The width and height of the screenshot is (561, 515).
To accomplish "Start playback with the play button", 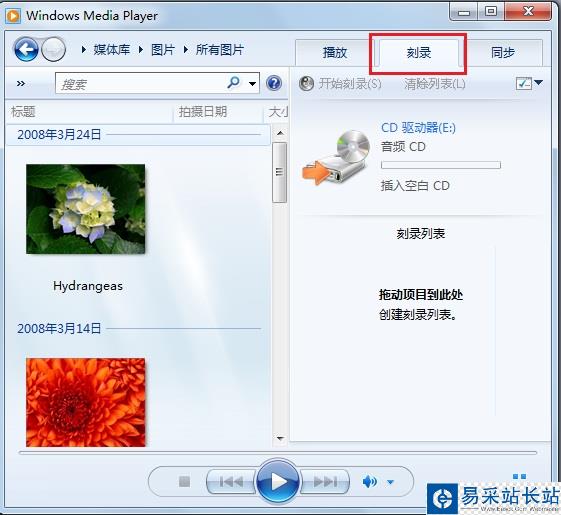I will coord(278,482).
